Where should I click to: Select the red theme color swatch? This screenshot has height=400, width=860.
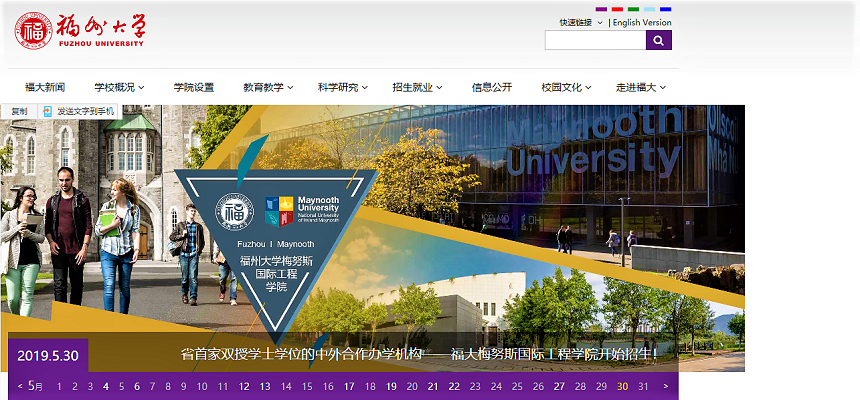pyautogui.click(x=617, y=9)
